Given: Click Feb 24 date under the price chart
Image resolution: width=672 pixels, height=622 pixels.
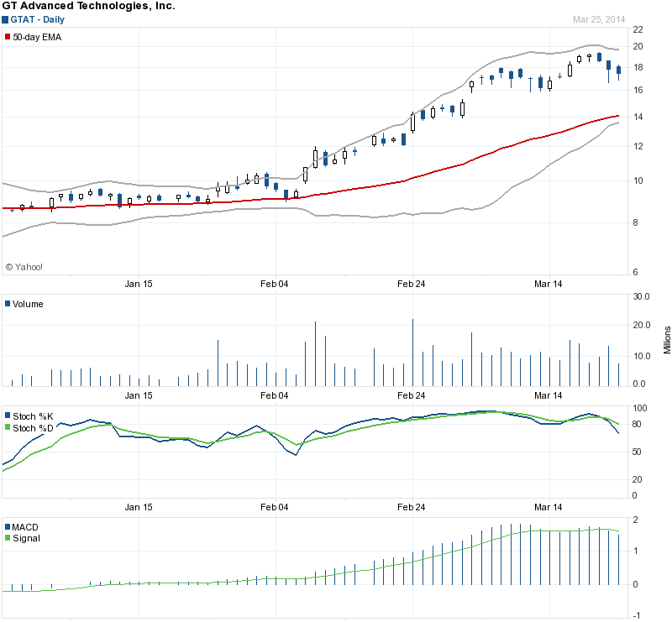Looking at the screenshot, I should [x=411, y=284].
